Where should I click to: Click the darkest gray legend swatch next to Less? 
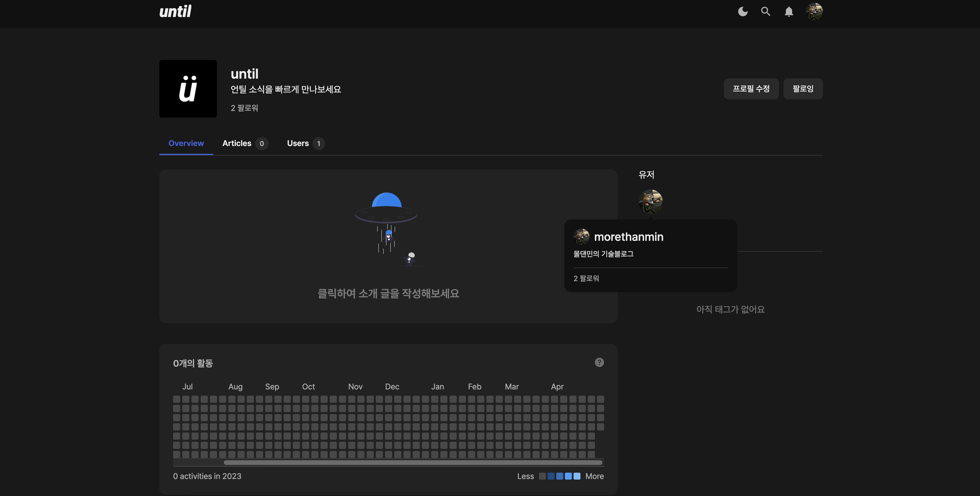tap(542, 476)
